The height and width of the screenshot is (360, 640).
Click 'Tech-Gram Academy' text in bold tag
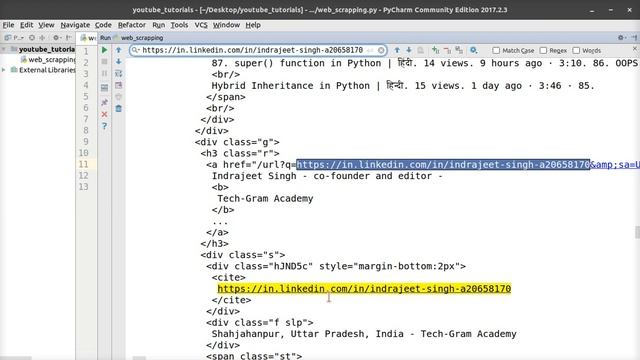(x=265, y=198)
